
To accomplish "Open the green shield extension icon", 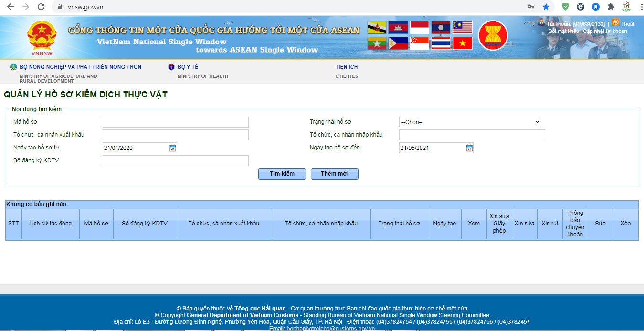I will pyautogui.click(x=565, y=7).
